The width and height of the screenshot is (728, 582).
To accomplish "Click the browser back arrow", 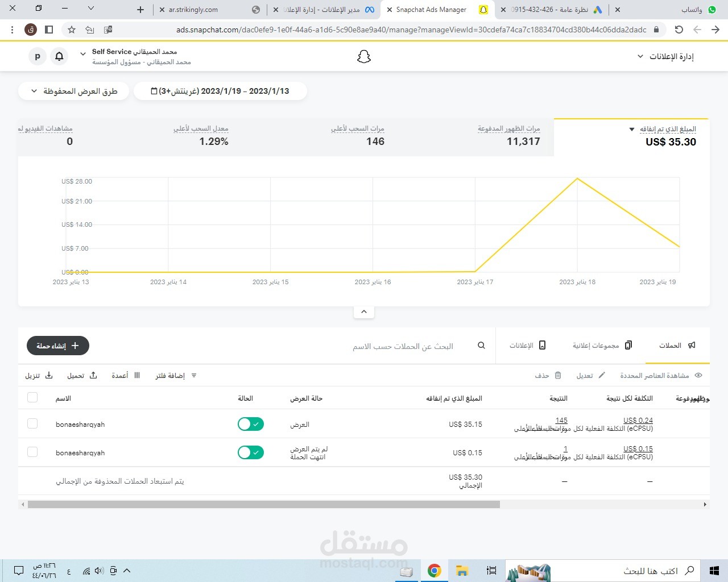I will tap(697, 30).
